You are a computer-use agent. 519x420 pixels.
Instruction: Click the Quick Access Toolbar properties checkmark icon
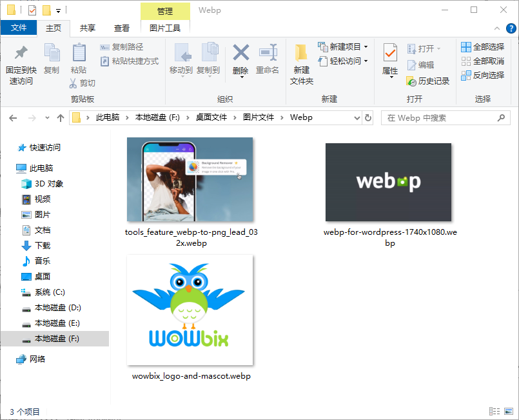pos(32,10)
